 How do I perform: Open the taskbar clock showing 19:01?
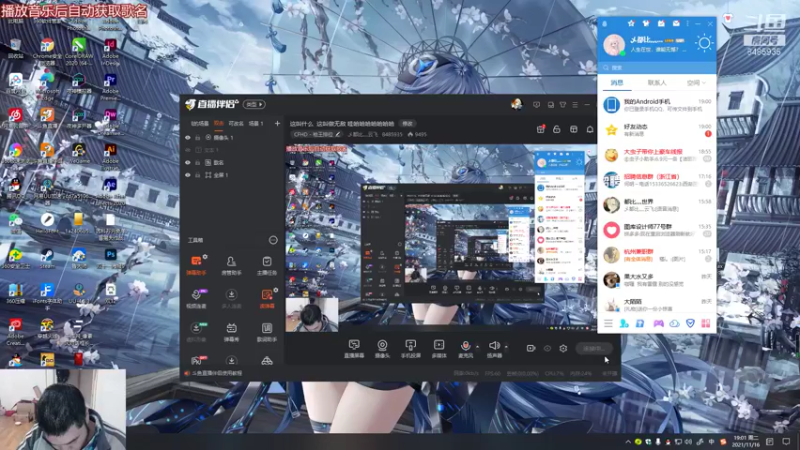[746, 441]
